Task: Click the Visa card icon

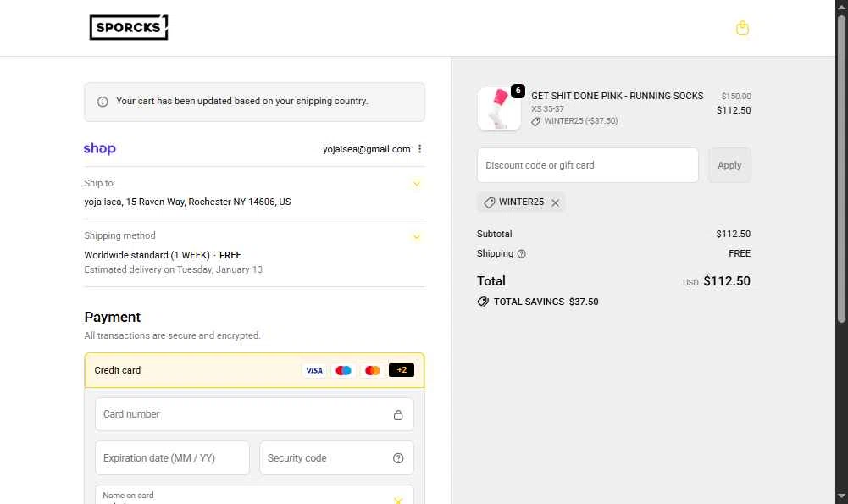Action: (313, 370)
